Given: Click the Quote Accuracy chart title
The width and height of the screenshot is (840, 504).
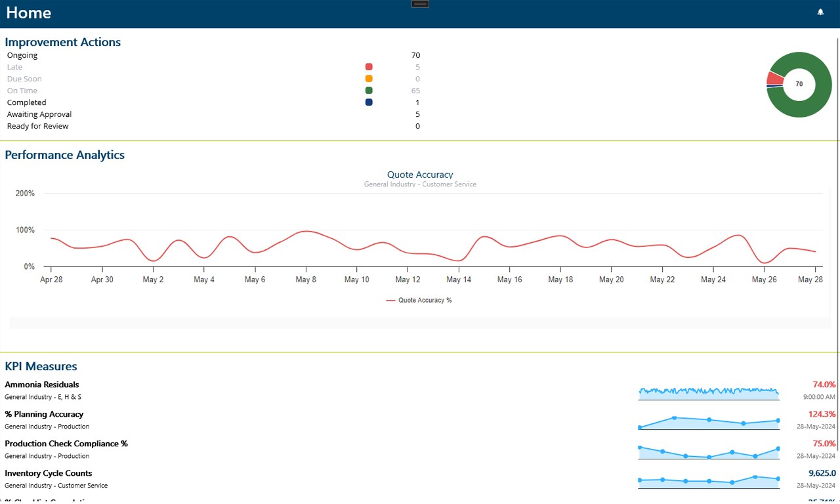Looking at the screenshot, I should coord(420,175).
